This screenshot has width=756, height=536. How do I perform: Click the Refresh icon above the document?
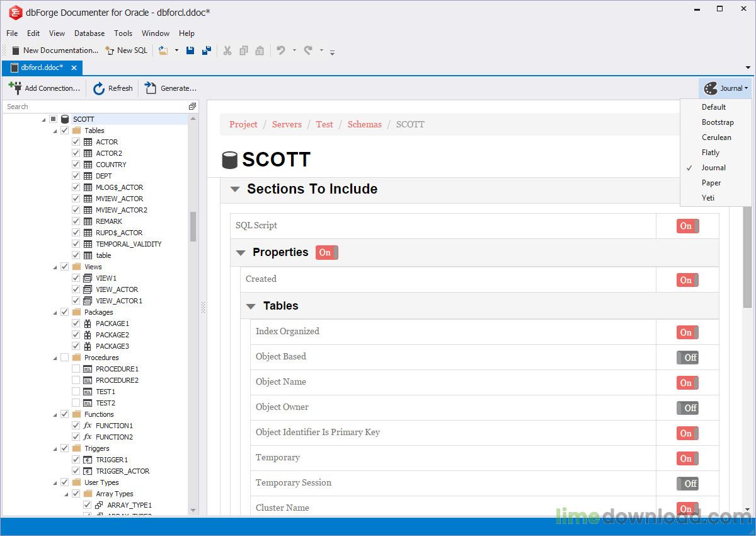click(99, 88)
